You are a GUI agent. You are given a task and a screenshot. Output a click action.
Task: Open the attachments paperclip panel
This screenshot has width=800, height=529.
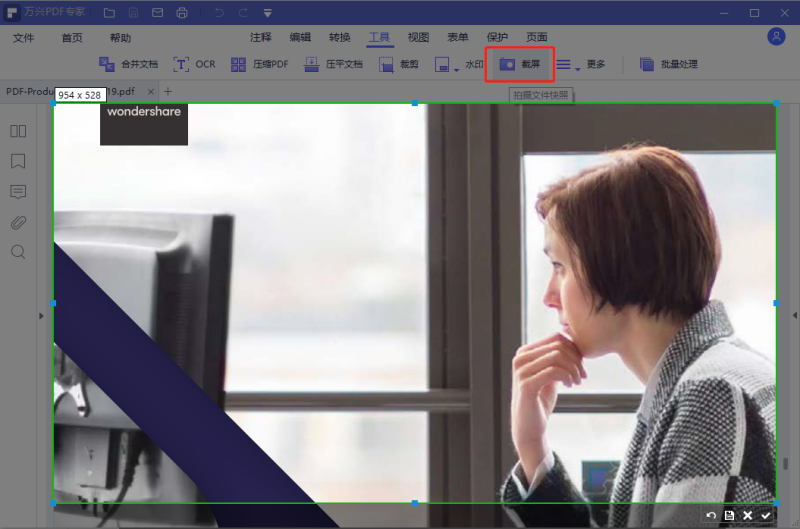pyautogui.click(x=18, y=222)
